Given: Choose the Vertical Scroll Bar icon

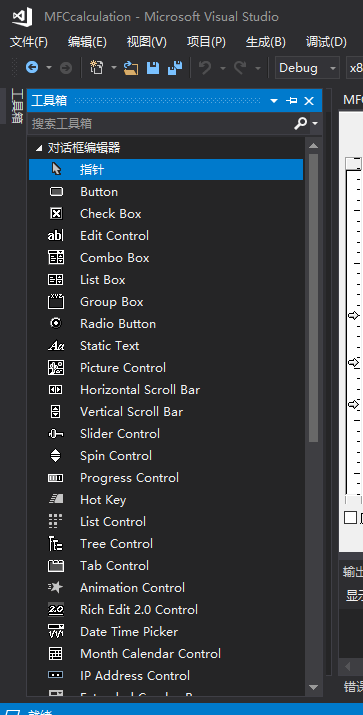Looking at the screenshot, I should (x=56, y=411).
